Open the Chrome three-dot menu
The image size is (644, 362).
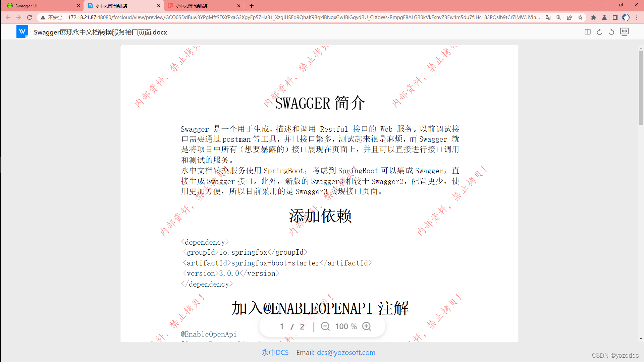click(637, 17)
